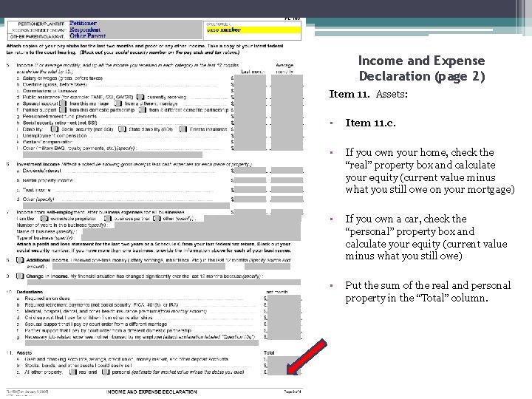Click the 'Item 11. Assets:' line

369,94
